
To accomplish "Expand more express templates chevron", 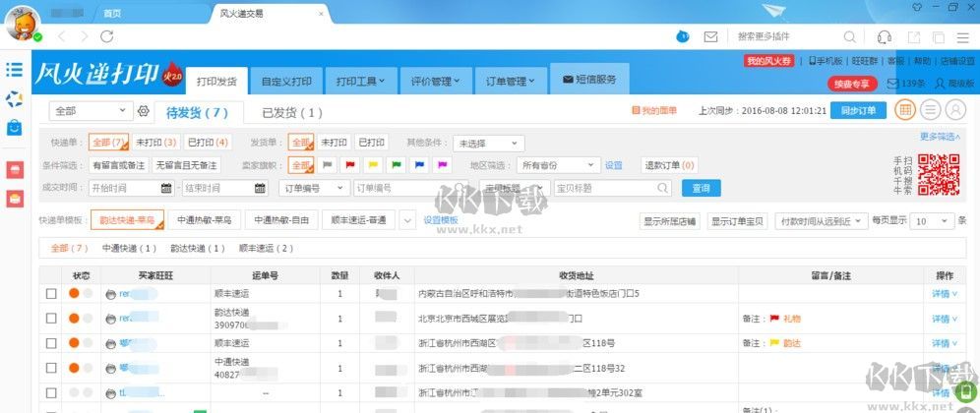I will (x=407, y=220).
